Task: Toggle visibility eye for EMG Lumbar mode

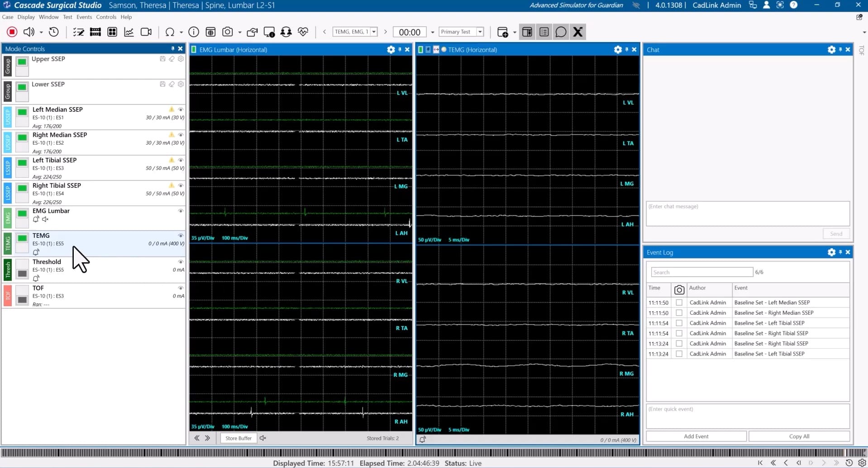Action: pos(181,211)
